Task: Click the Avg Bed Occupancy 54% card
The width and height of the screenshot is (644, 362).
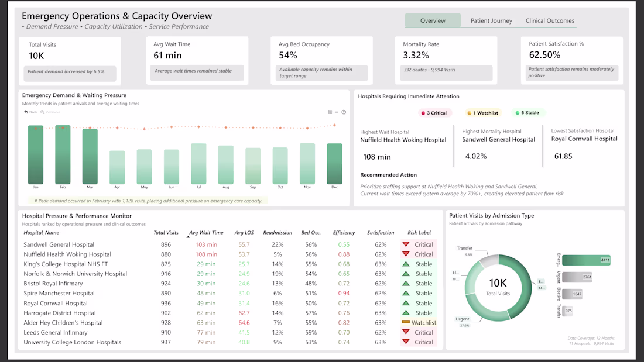Action: [321, 61]
